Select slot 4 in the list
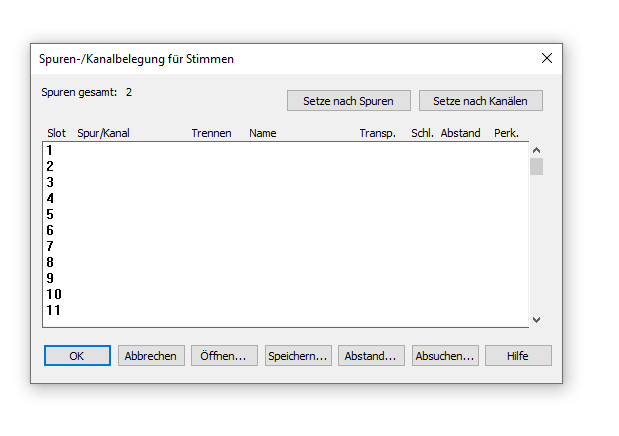Image resolution: width=619 pixels, height=436 pixels. pyautogui.click(x=285, y=198)
